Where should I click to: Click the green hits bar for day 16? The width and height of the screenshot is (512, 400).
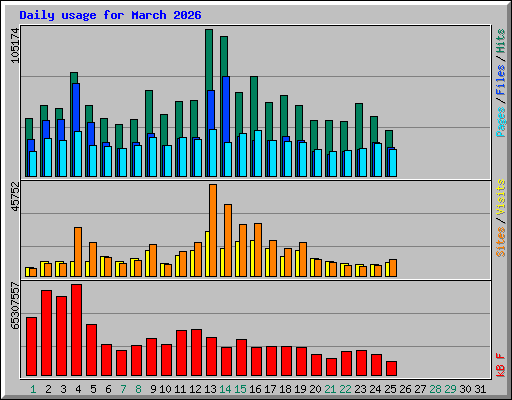pos(254,103)
